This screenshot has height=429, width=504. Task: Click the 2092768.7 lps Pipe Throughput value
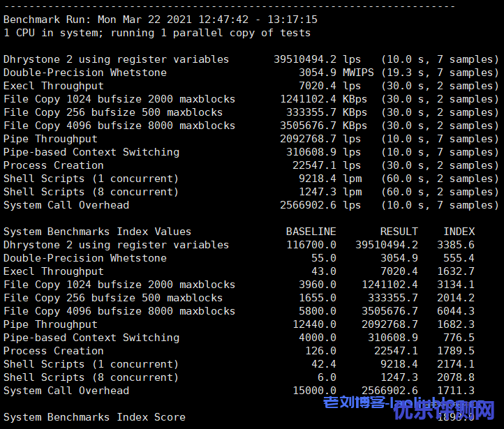pos(318,139)
